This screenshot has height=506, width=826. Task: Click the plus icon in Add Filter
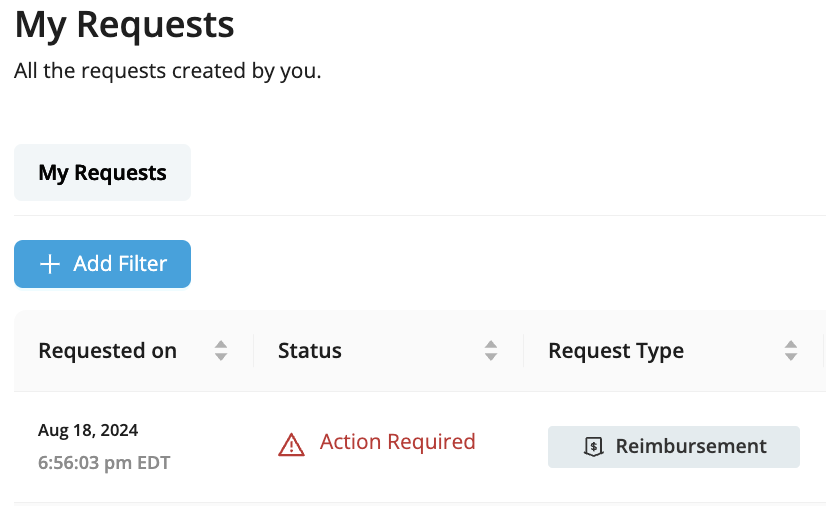(x=50, y=264)
